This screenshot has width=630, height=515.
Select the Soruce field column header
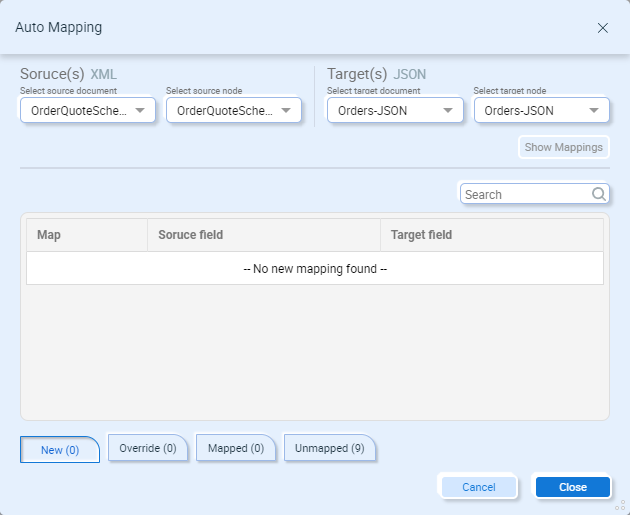pos(264,235)
